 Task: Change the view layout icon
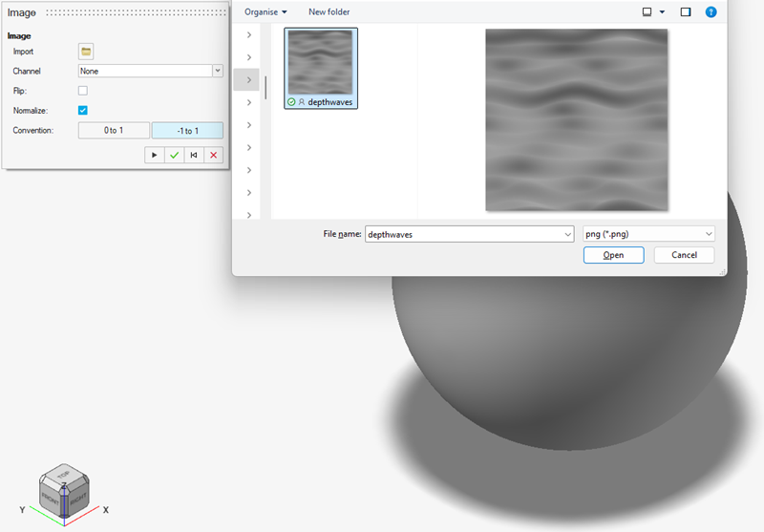647,11
